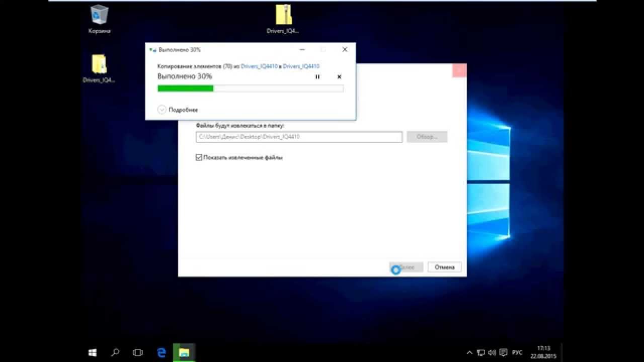Open File Explorer on the taskbar
Image resolution: width=644 pixels, height=362 pixels.
coord(184,352)
